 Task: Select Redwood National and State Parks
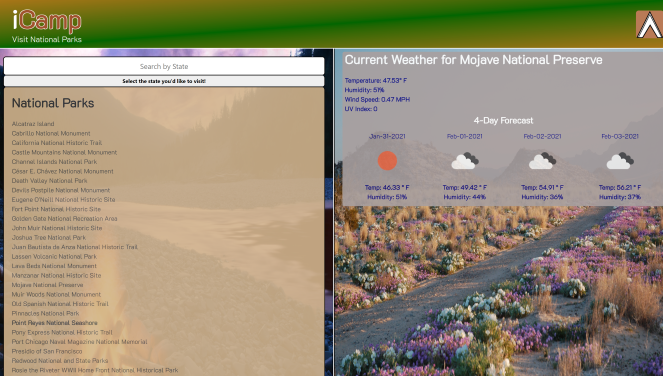tap(60, 361)
